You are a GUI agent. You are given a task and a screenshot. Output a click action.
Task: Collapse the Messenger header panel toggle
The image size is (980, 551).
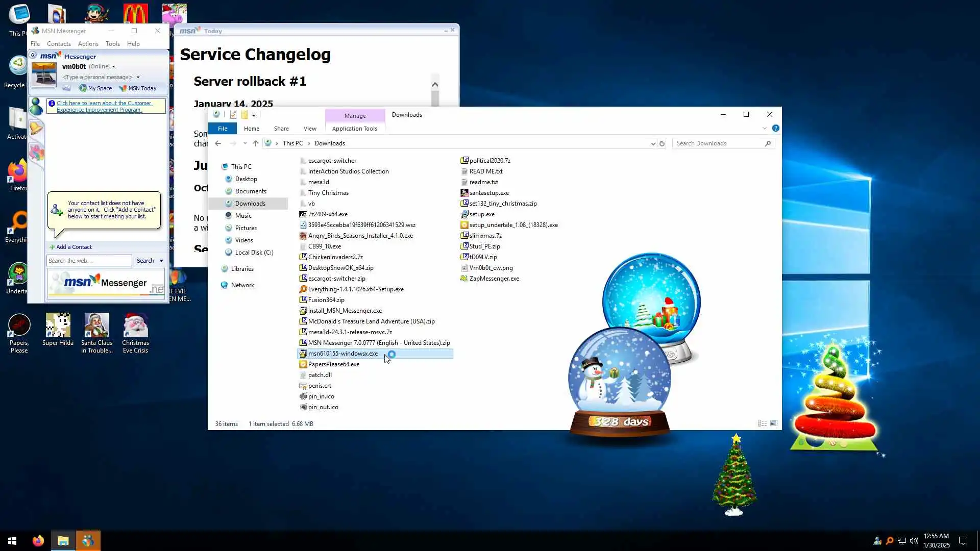33,55
